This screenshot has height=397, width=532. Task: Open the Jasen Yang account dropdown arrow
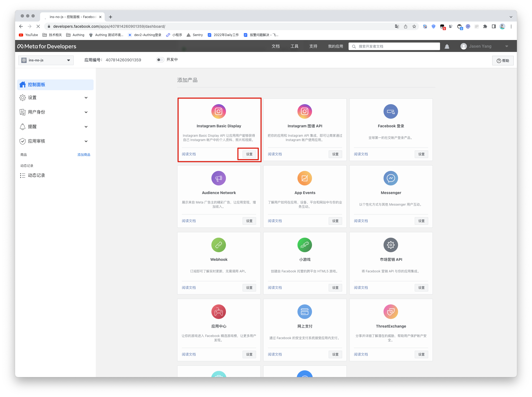[506, 46]
